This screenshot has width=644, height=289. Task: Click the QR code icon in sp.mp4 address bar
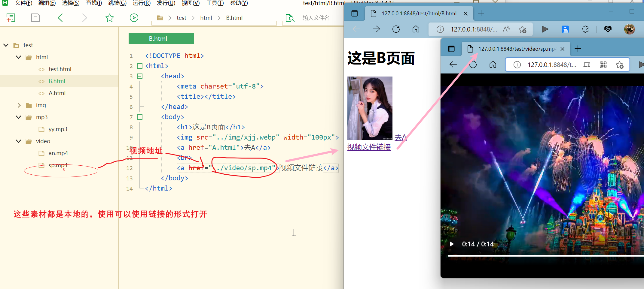(603, 65)
